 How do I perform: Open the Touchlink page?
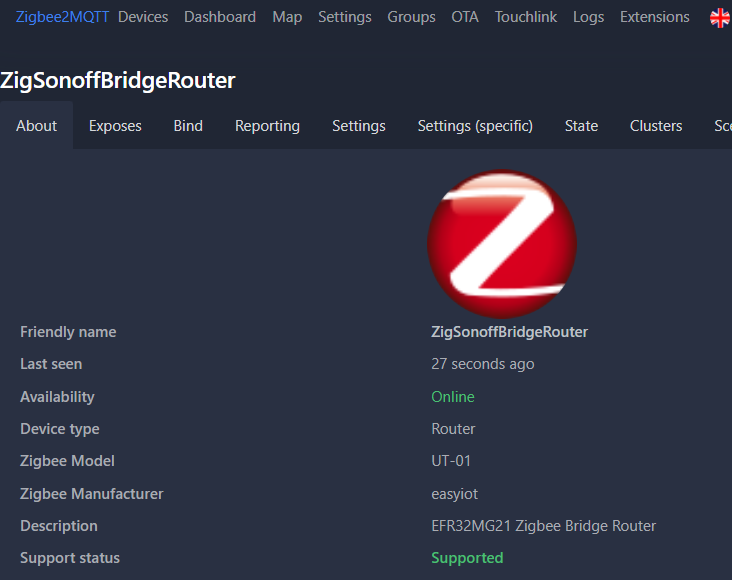(526, 17)
